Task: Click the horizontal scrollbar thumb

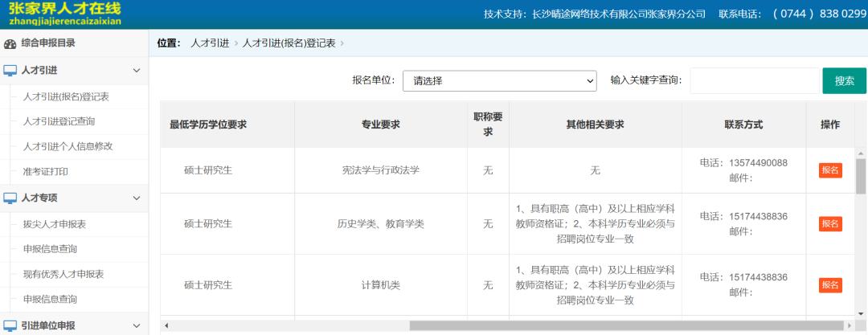Action: pyautogui.click(x=625, y=325)
